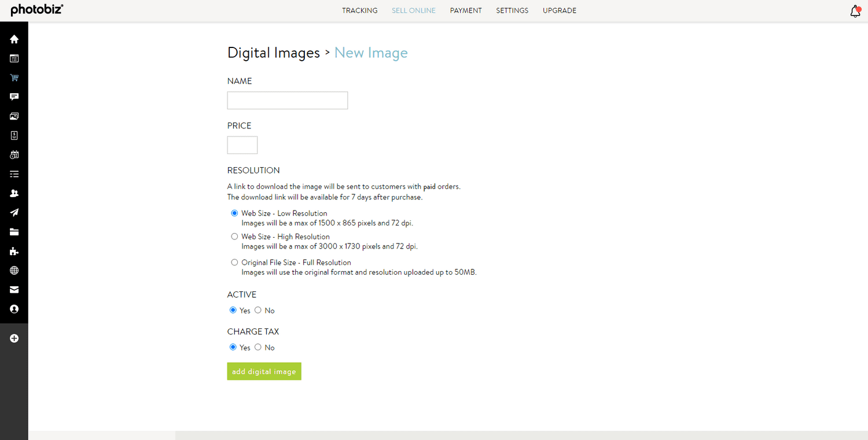
Task: Open the puzzle piece integrations icon
Action: tap(14, 251)
